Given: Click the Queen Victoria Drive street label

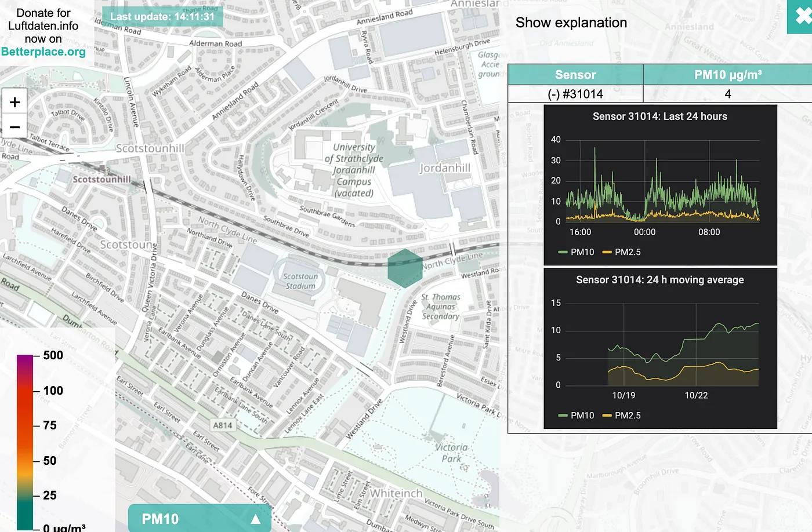Looking at the screenshot, I should click(150, 279).
